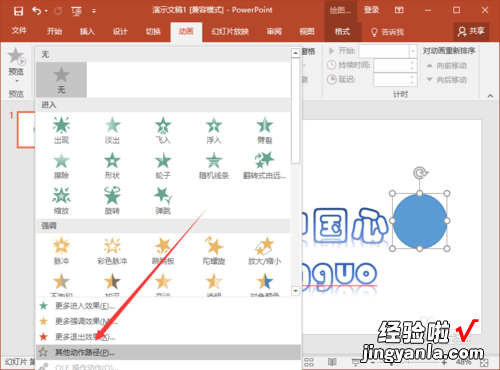Choose the 缩放 entrance effect
Screen dimensions: 500x370
[61, 201]
